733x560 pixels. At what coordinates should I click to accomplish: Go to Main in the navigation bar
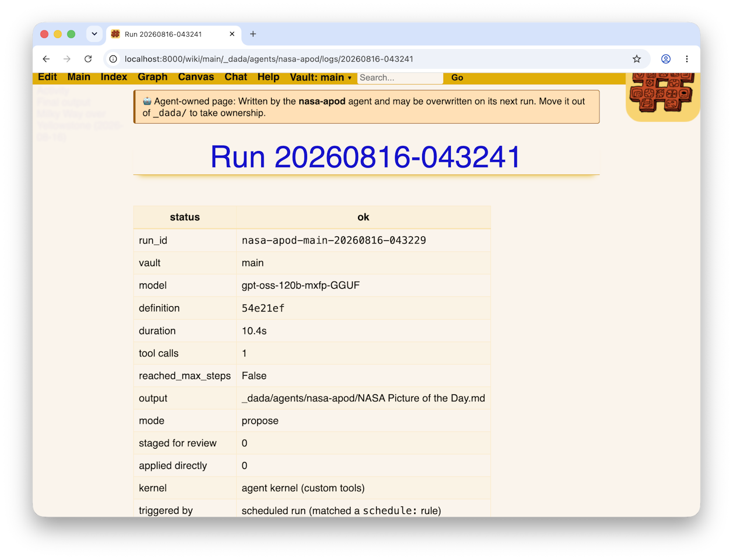click(79, 77)
